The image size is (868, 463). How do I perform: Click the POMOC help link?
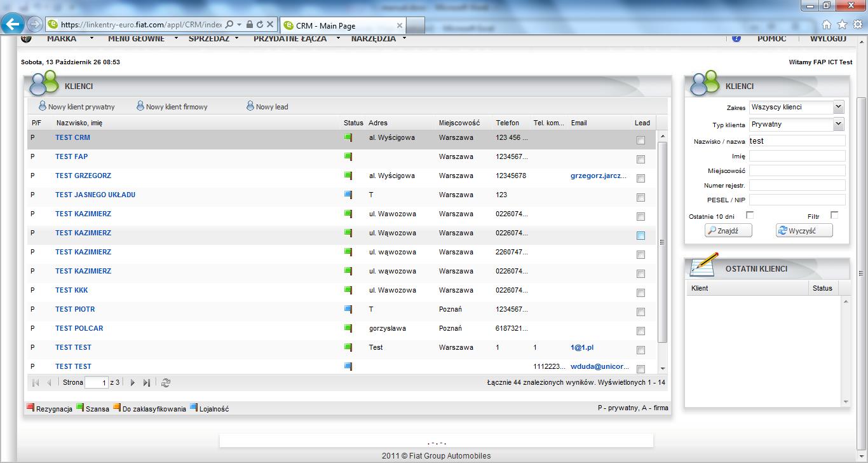[x=771, y=38]
